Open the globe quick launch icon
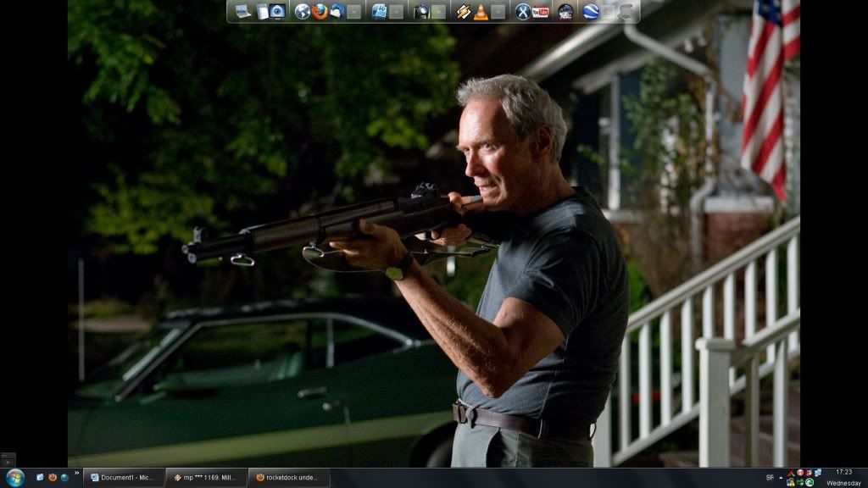 [64, 478]
